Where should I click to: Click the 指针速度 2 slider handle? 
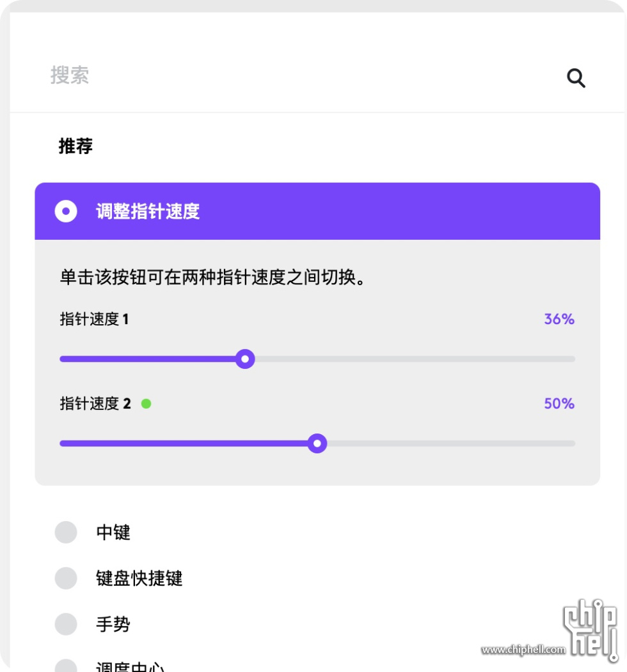click(x=317, y=444)
